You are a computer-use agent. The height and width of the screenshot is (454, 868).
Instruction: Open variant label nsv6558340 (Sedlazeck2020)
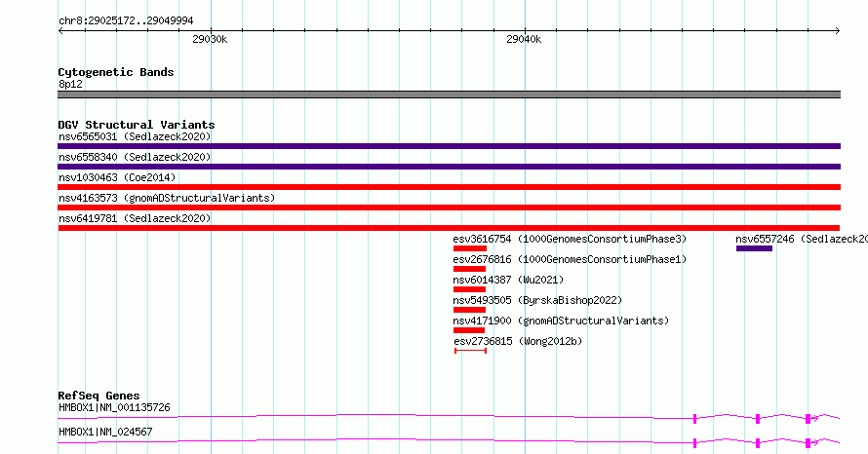135,157
